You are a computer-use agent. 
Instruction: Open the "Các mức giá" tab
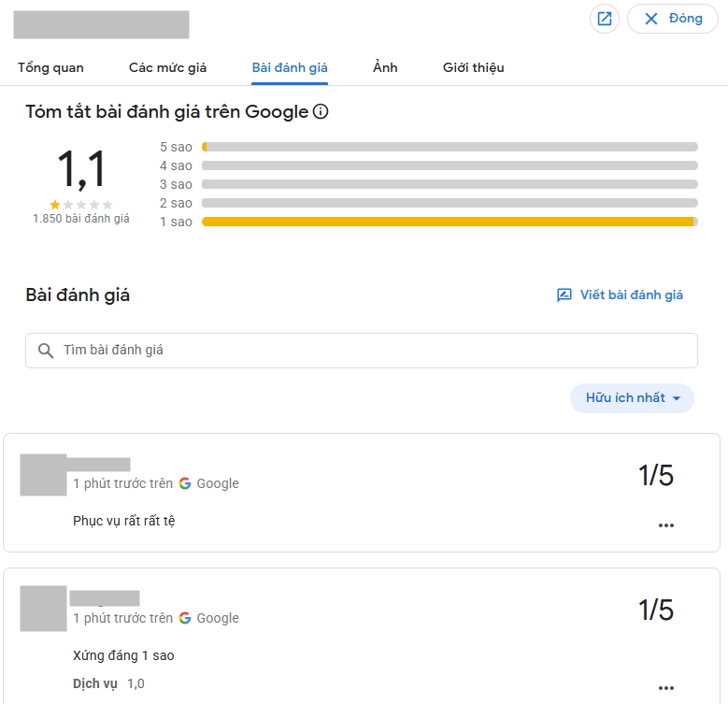[x=167, y=67]
